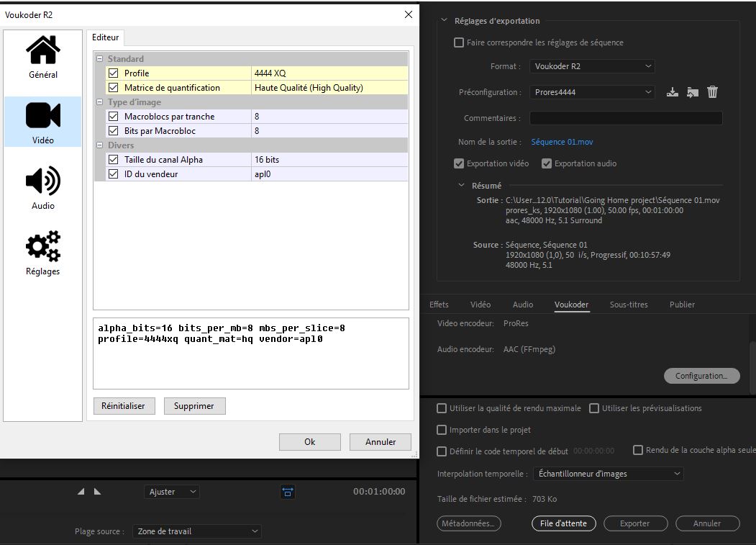Enable Utiliser les prévisualisations checkbox
Image resolution: width=756 pixels, height=545 pixels.
594,408
